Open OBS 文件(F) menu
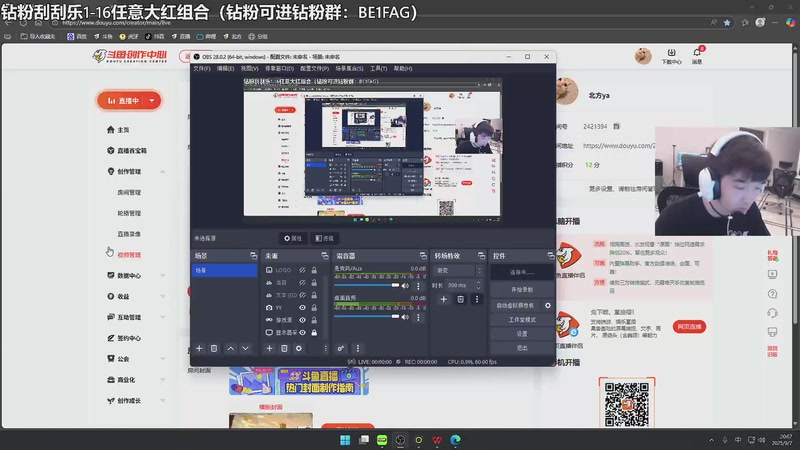The height and width of the screenshot is (450, 800). pyautogui.click(x=202, y=68)
